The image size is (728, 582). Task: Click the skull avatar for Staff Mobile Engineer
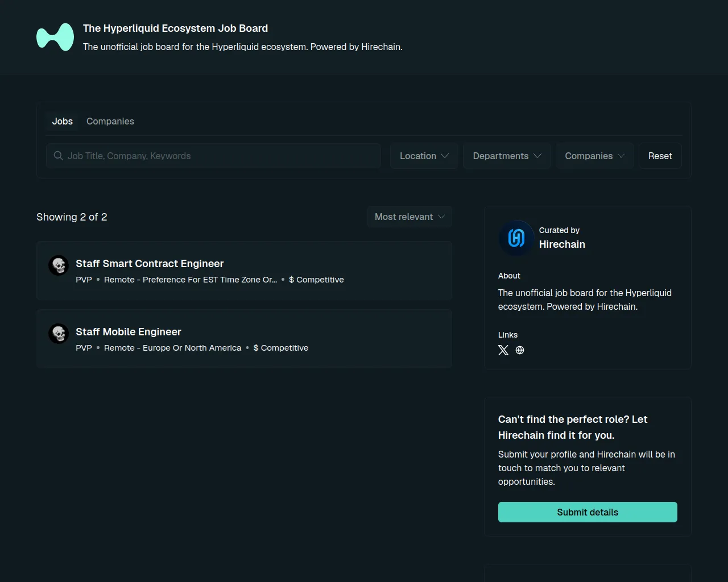click(x=59, y=334)
